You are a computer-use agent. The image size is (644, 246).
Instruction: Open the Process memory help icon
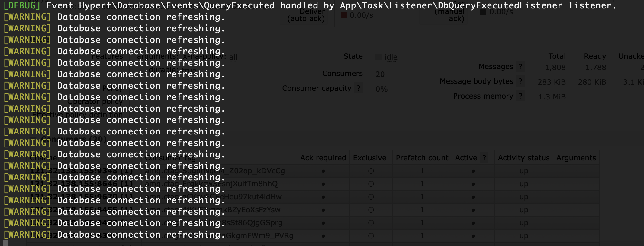tap(520, 96)
